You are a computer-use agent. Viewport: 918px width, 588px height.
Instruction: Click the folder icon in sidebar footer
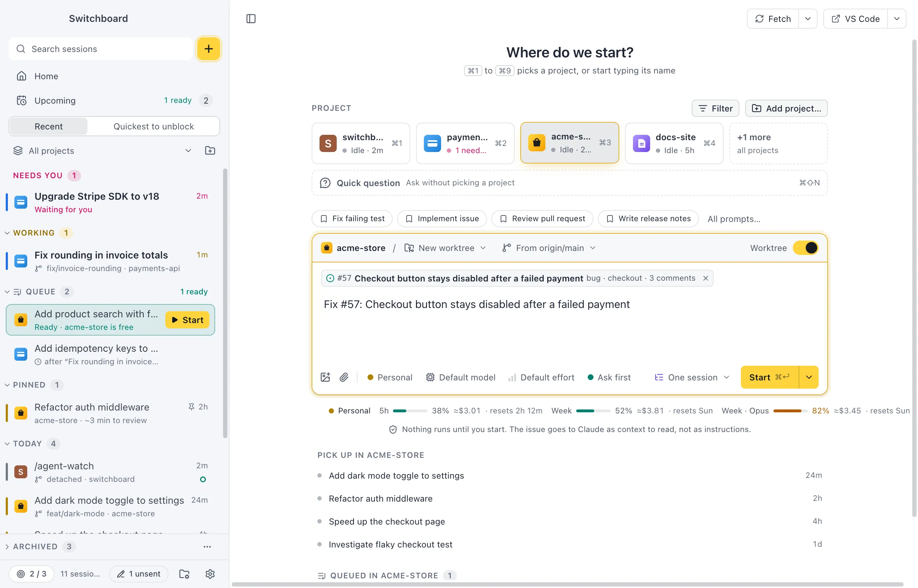tap(184, 574)
